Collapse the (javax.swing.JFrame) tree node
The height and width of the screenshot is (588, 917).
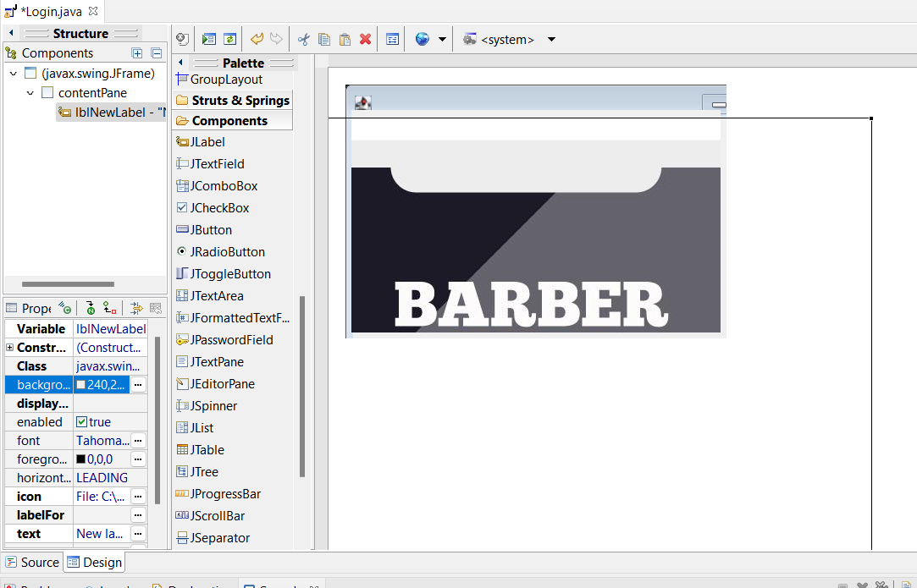tap(14, 74)
